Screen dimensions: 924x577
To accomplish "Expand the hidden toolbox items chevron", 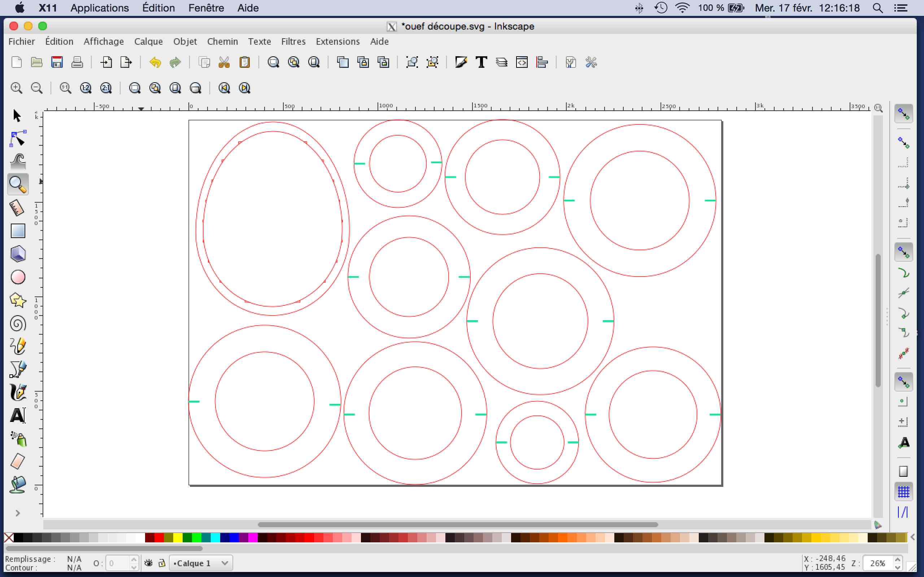I will [18, 513].
